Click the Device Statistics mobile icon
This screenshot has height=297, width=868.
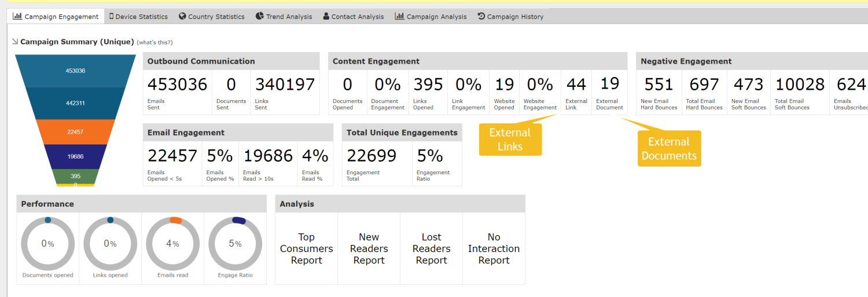(x=112, y=16)
